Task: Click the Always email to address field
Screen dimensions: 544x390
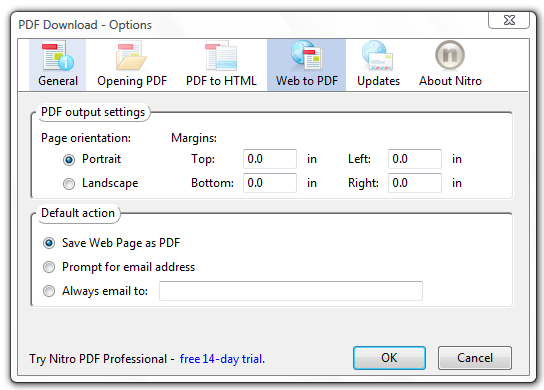Action: click(x=291, y=291)
